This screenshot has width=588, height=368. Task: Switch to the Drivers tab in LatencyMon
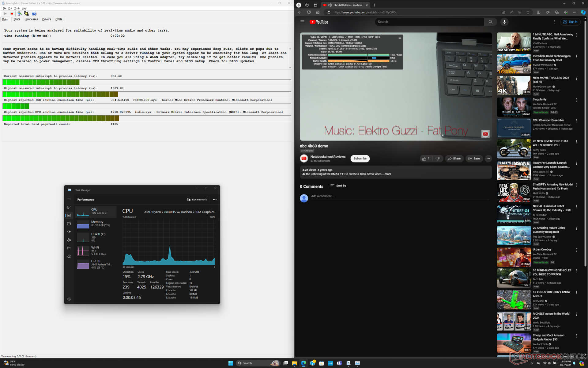47,19
